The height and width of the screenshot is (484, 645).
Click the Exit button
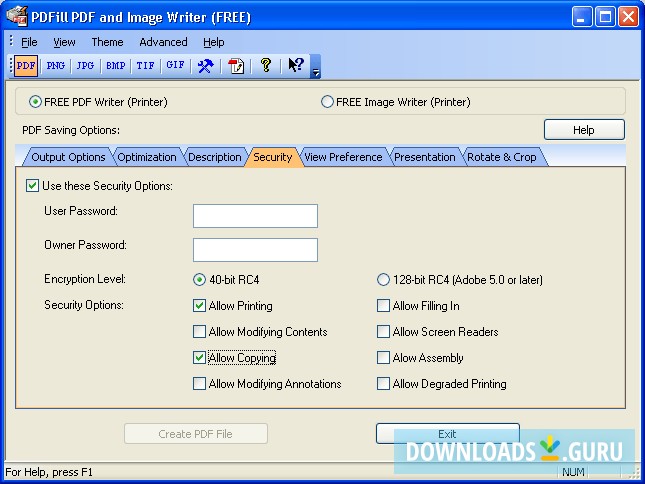(448, 434)
